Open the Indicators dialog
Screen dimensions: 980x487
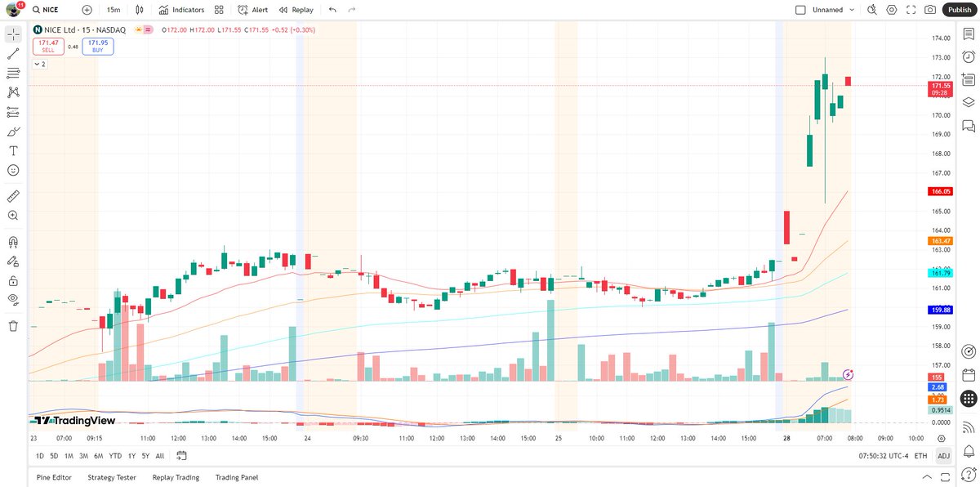tap(181, 10)
